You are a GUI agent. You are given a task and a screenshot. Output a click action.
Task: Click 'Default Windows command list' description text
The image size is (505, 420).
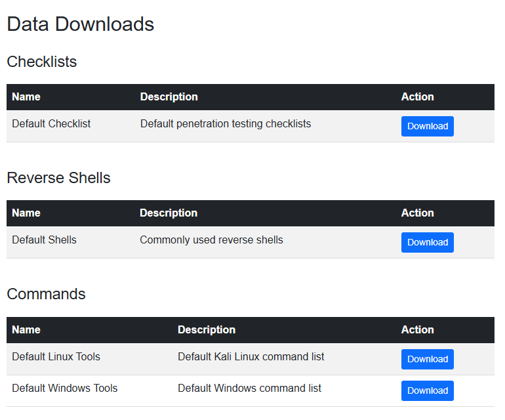tap(249, 388)
